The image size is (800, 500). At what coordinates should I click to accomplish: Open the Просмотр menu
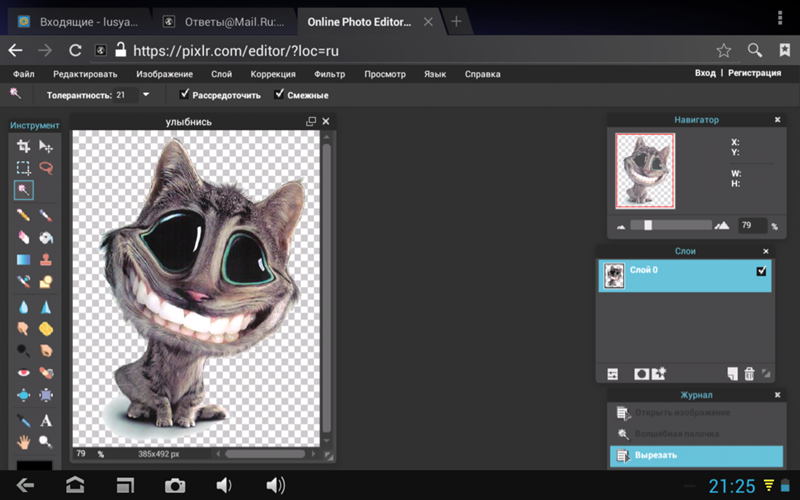[x=385, y=74]
